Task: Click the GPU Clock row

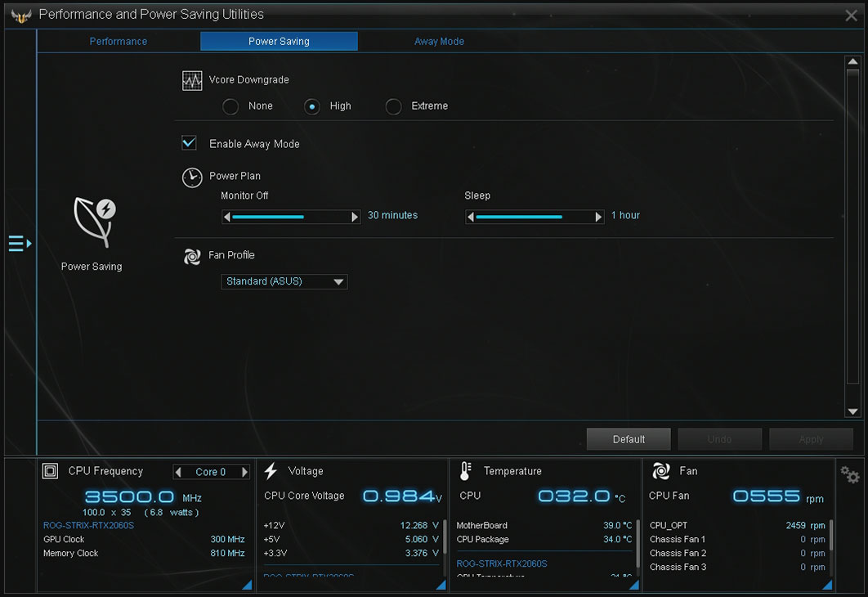Action: (144, 540)
